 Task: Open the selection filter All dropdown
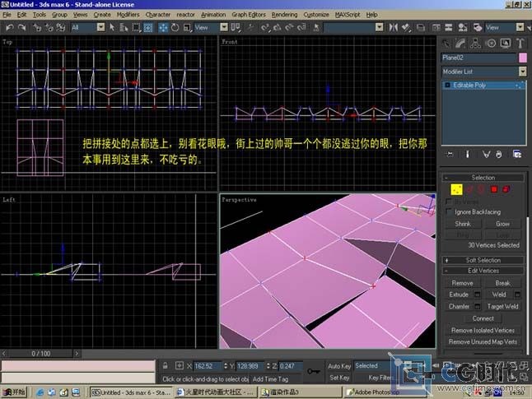coord(88,27)
